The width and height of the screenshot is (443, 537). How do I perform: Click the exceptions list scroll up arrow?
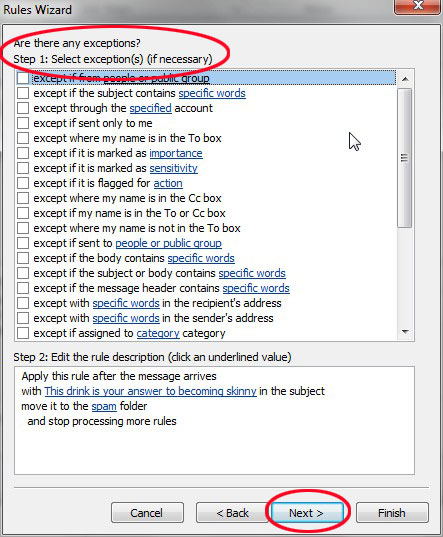point(405,79)
